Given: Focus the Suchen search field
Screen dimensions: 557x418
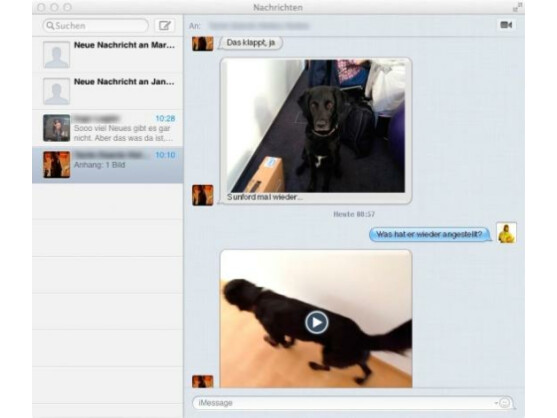Looking at the screenshot, I should [96, 26].
